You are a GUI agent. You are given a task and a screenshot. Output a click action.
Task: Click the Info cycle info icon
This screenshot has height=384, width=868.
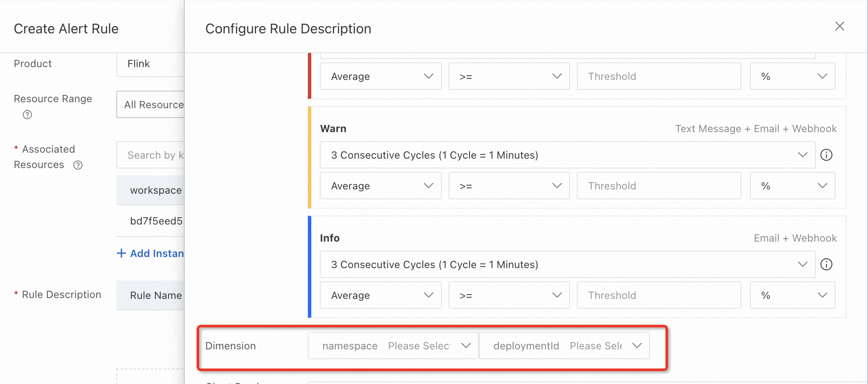tap(826, 264)
